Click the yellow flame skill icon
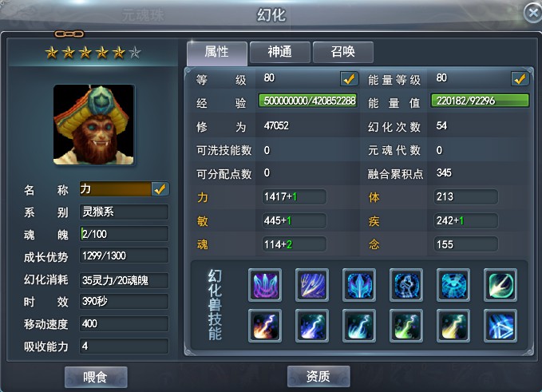The height and width of the screenshot is (392, 542). click(x=453, y=326)
